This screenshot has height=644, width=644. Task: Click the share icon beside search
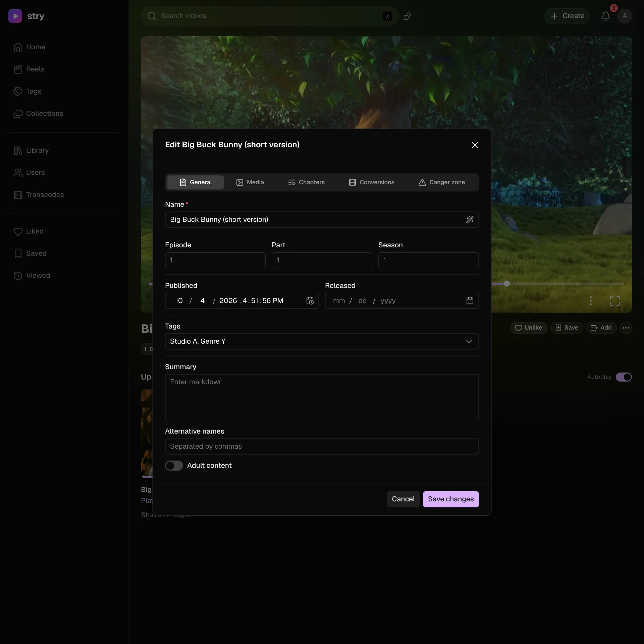(x=408, y=16)
